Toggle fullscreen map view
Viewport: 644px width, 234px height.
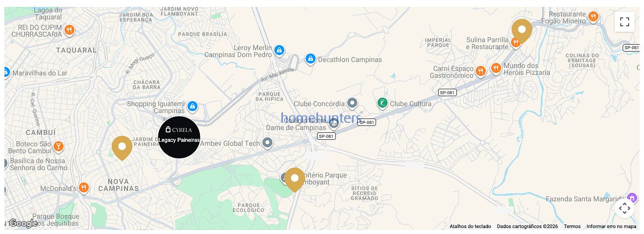click(x=625, y=22)
